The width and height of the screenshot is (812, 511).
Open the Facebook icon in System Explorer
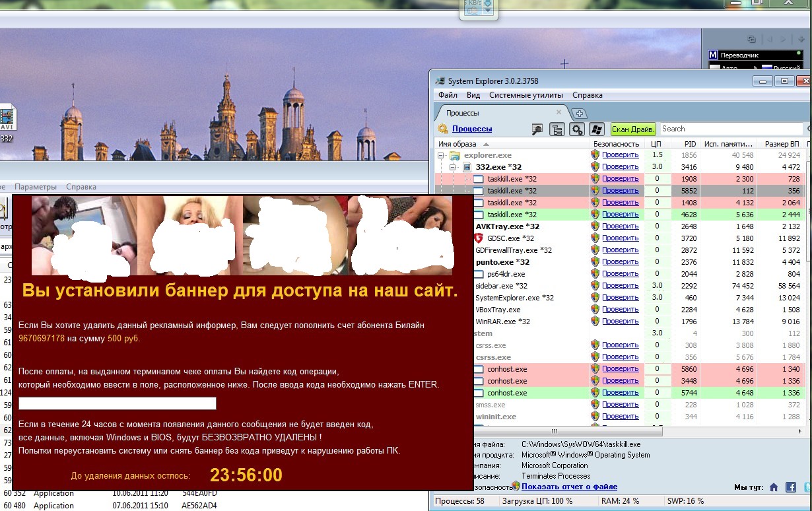click(791, 487)
